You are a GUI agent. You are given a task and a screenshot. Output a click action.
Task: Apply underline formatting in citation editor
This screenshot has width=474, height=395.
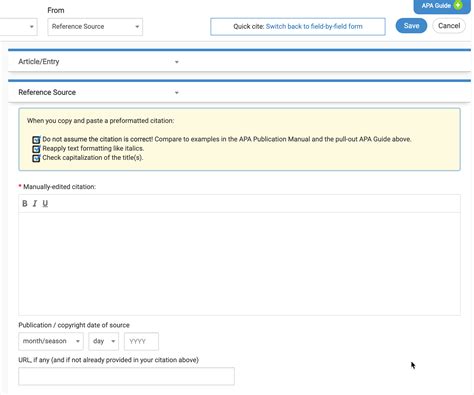pyautogui.click(x=45, y=203)
